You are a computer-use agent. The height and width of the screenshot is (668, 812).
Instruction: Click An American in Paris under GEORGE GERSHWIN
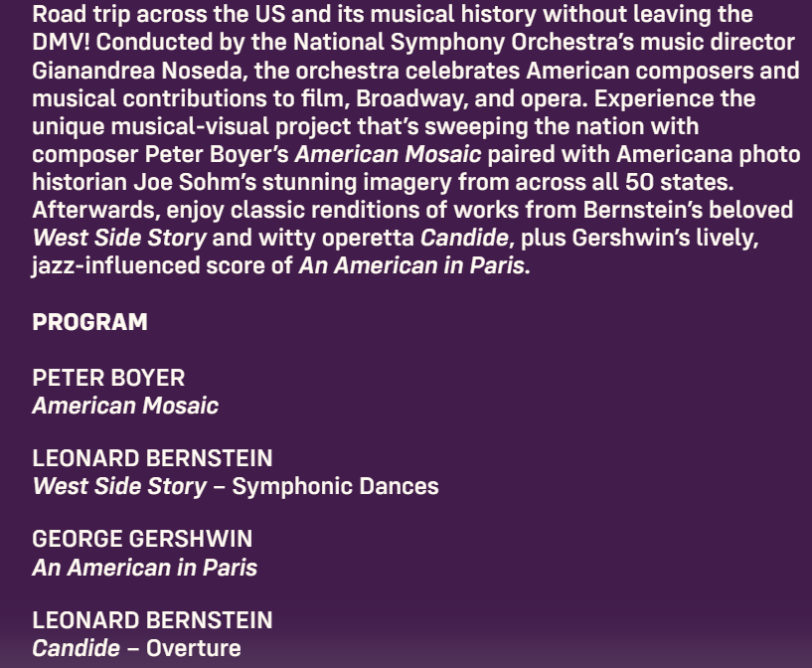point(144,568)
